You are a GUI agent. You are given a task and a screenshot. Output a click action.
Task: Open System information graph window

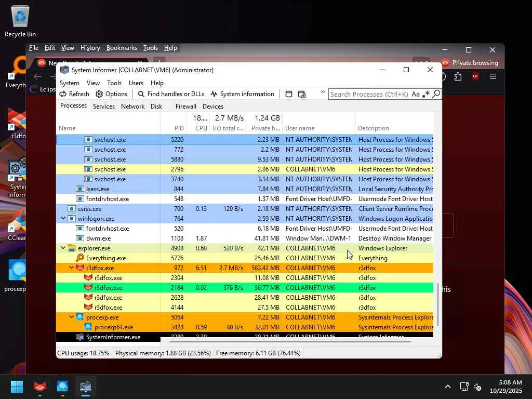(x=242, y=94)
